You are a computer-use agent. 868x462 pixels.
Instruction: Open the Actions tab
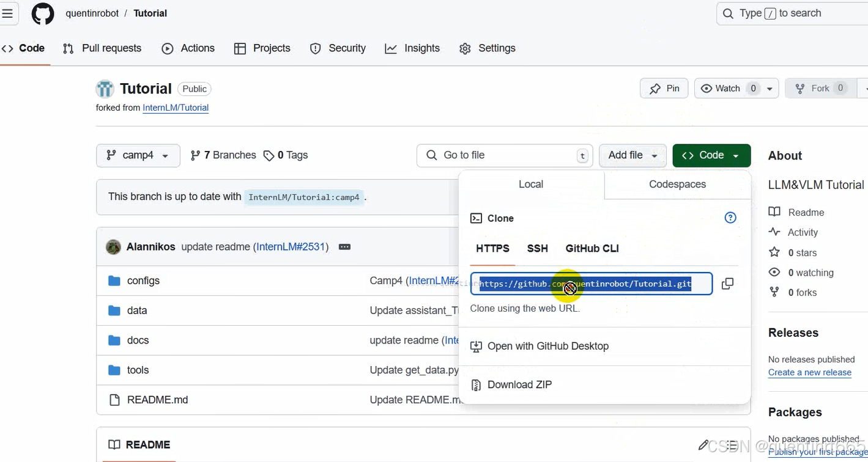tap(188, 48)
